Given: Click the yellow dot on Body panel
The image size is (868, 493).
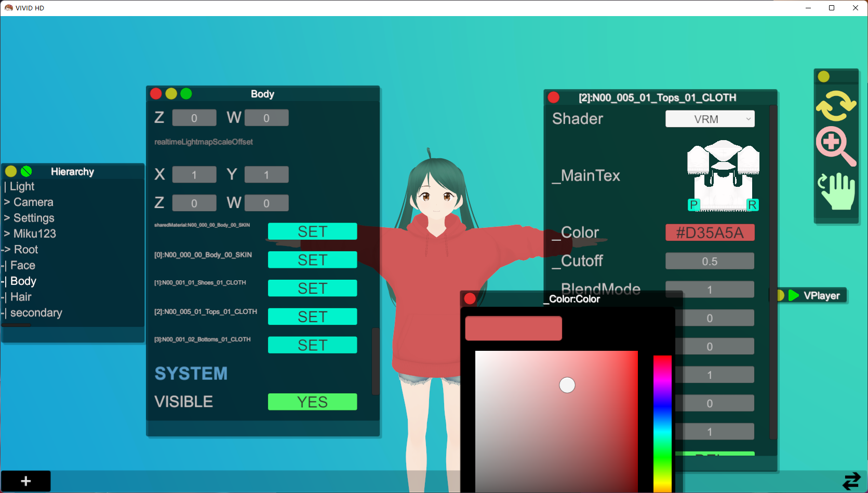Looking at the screenshot, I should tap(171, 94).
